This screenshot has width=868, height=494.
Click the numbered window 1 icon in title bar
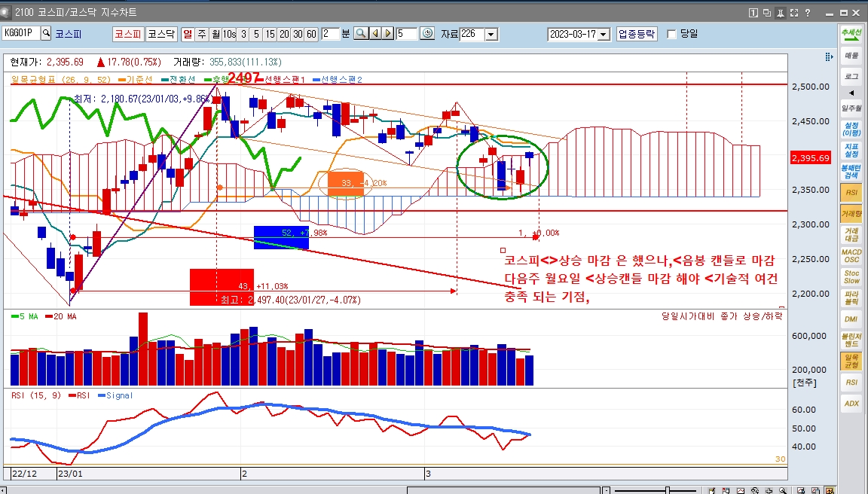(753, 12)
